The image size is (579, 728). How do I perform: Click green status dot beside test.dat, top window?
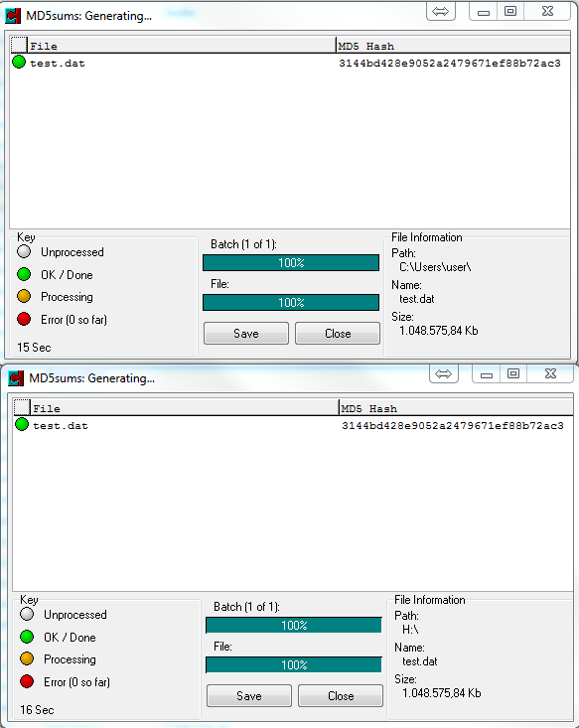click(x=19, y=62)
